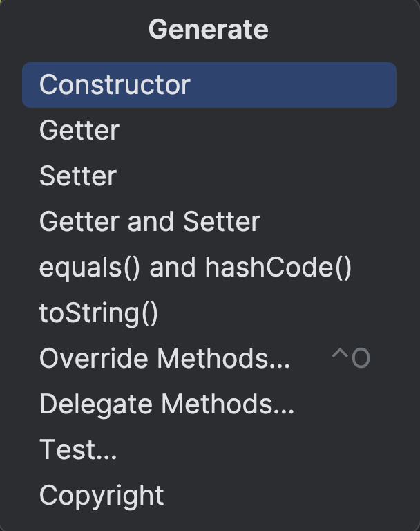This screenshot has width=420, height=531.
Task: Generate a Setter method
Action: [x=78, y=176]
